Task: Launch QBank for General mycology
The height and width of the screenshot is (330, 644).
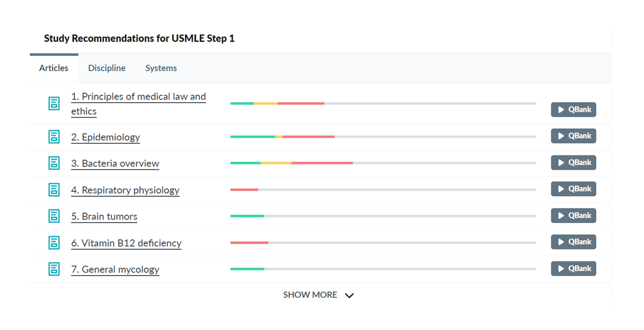Action: pyautogui.click(x=573, y=268)
